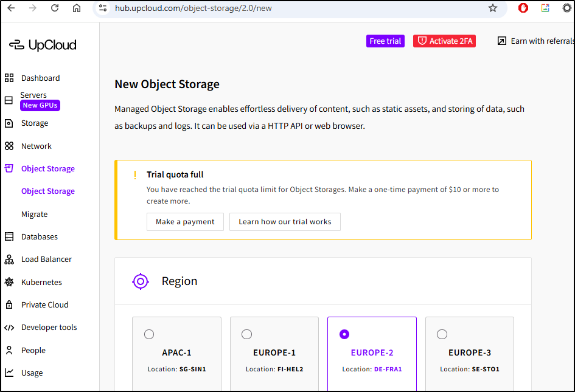Click the Private Cloud lock icon
The width and height of the screenshot is (575, 392).
(9, 304)
